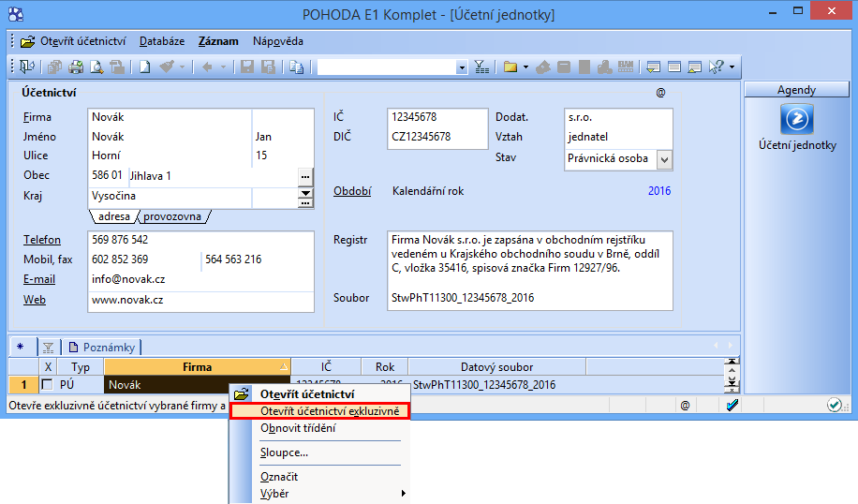
Task: Click ellipsis button below Kraj dropdown
Action: coord(305,203)
